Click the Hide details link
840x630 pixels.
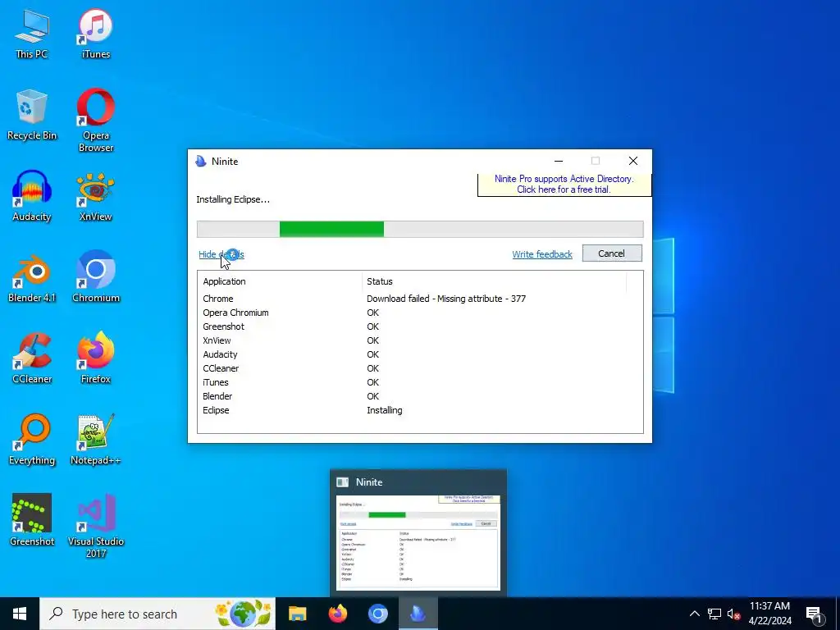pos(221,254)
